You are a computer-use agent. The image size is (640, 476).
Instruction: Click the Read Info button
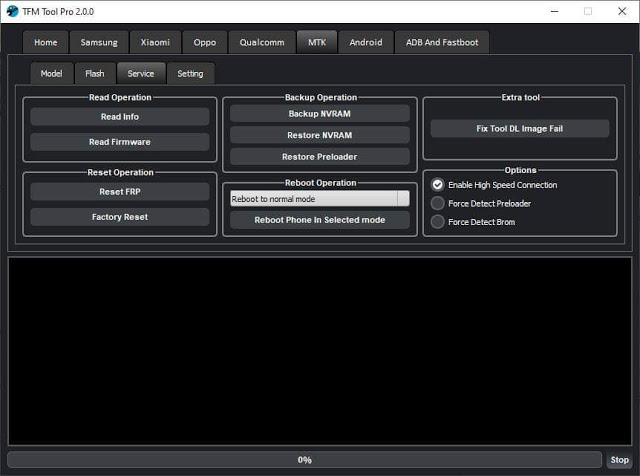click(x=120, y=117)
